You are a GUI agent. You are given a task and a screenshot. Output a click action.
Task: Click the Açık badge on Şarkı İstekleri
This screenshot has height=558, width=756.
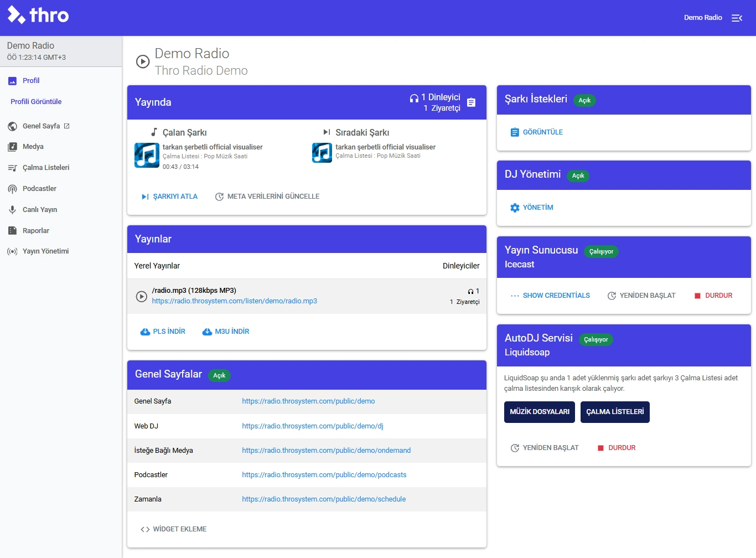click(x=584, y=100)
